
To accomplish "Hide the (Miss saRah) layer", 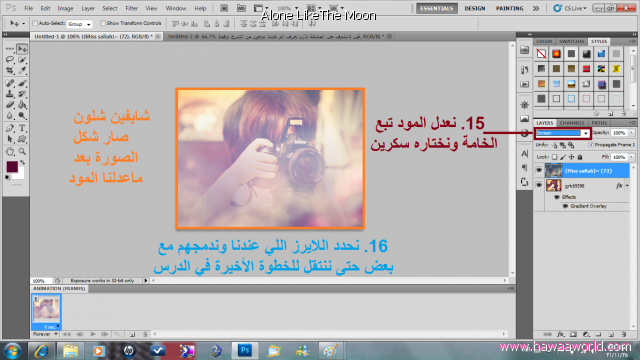I will [539, 171].
